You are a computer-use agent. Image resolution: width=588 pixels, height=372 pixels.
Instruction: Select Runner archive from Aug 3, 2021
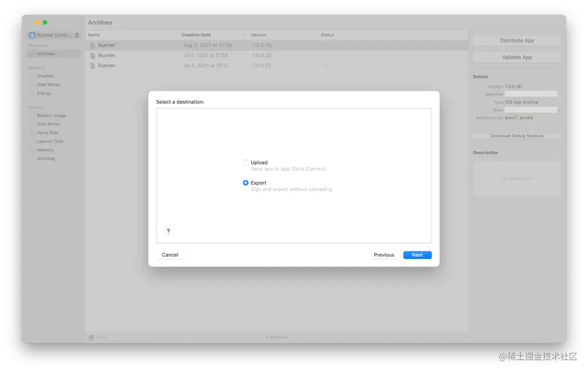point(276,45)
